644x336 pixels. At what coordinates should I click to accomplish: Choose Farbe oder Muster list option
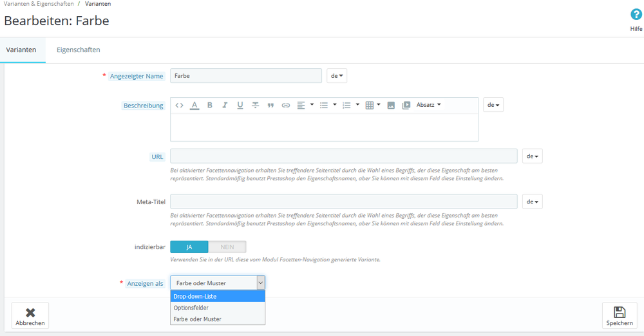218,319
